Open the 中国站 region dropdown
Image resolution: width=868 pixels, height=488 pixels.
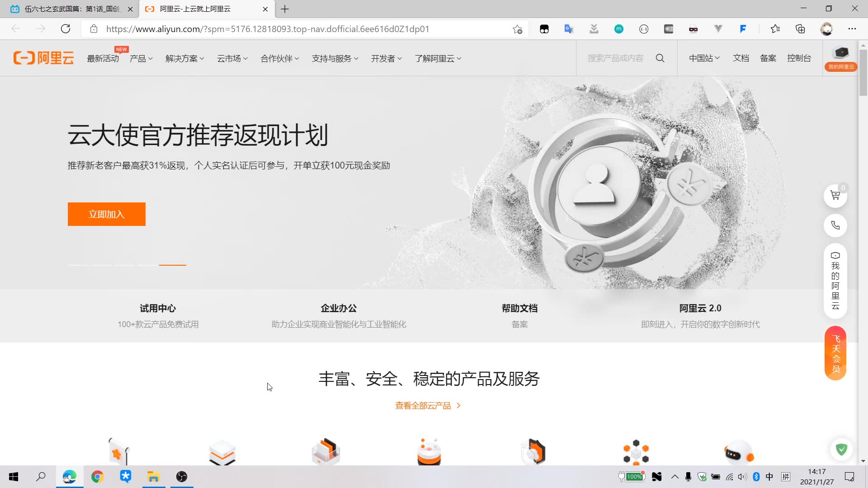[x=704, y=58]
